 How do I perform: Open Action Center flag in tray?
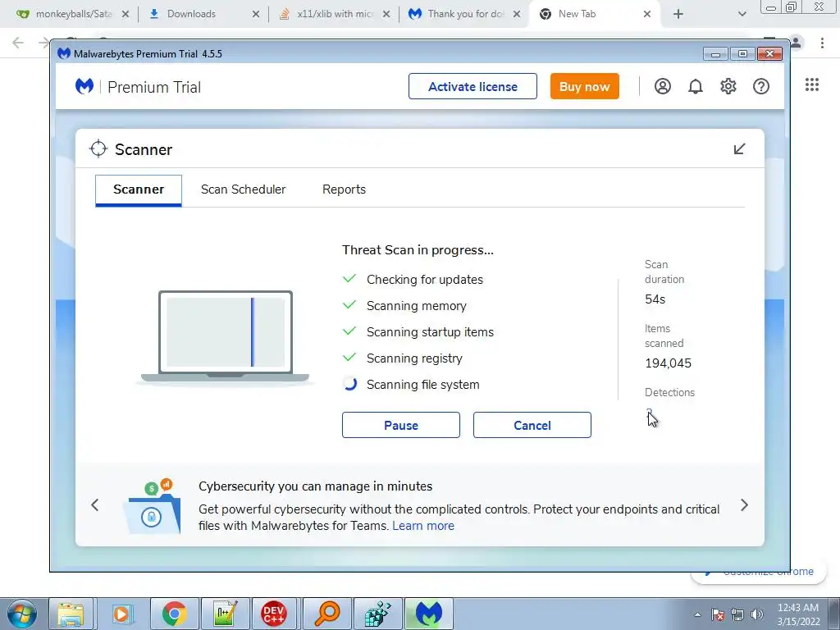tap(718, 614)
